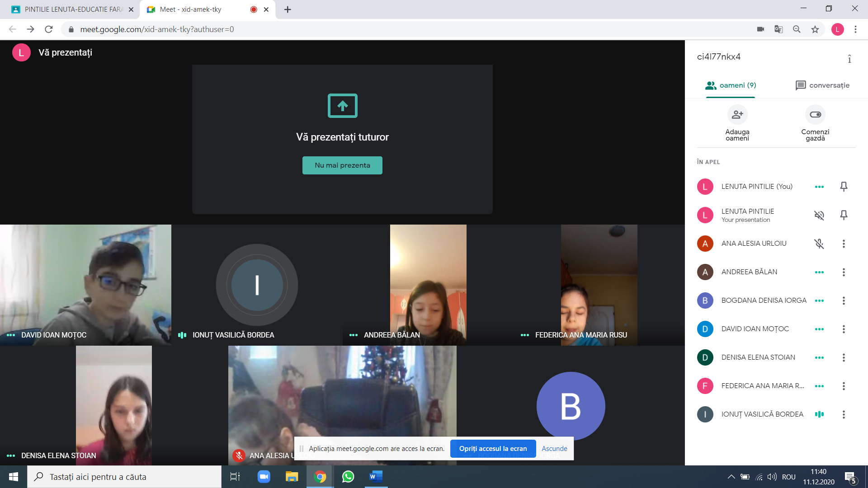
Task: Open more options for ANDREEA BĂLAN
Action: (x=844, y=272)
